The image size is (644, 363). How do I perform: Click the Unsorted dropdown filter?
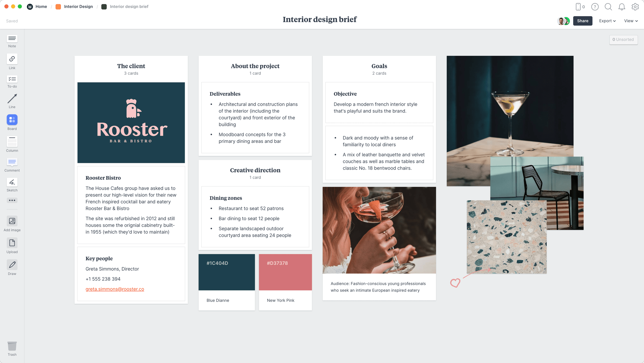pos(622,39)
